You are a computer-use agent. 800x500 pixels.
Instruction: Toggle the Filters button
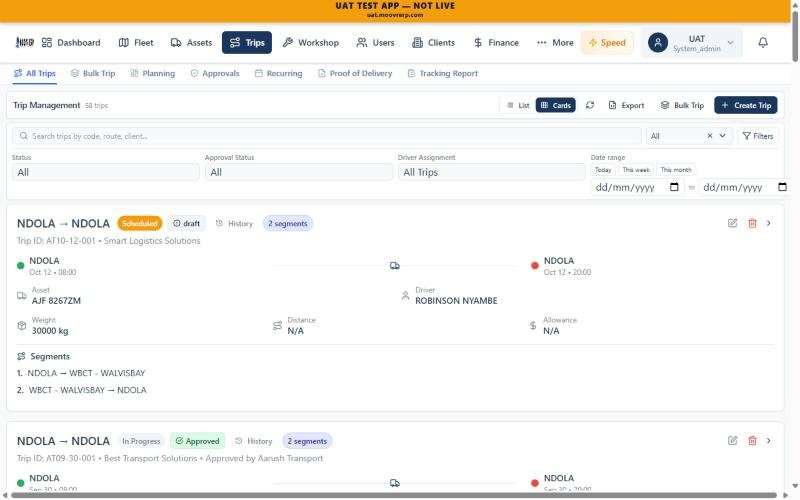coord(758,136)
